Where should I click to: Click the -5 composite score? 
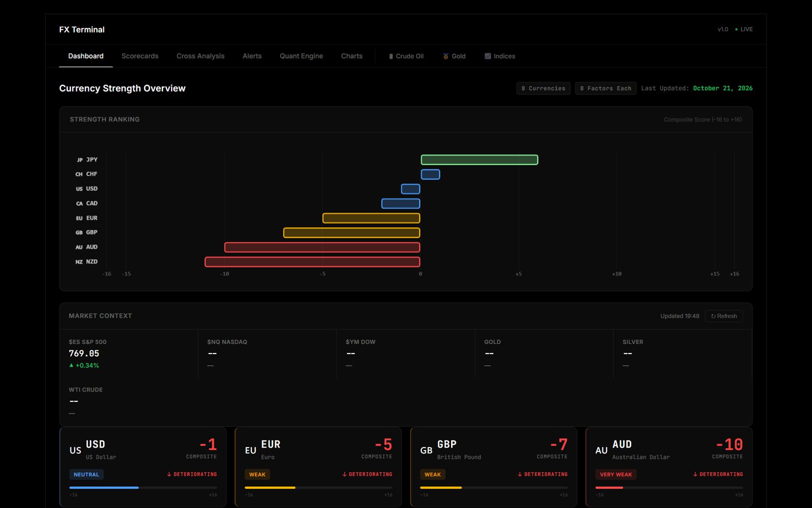coord(384,444)
